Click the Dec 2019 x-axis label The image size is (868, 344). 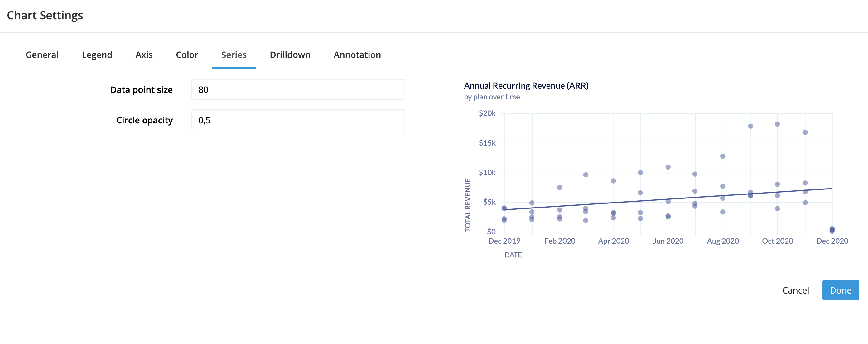tap(504, 241)
